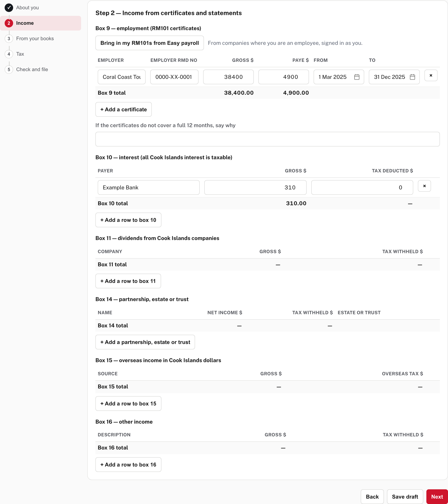The width and height of the screenshot is (448, 504).
Task: Click the TAX DEDUCTED $ column header
Action: 392,171
